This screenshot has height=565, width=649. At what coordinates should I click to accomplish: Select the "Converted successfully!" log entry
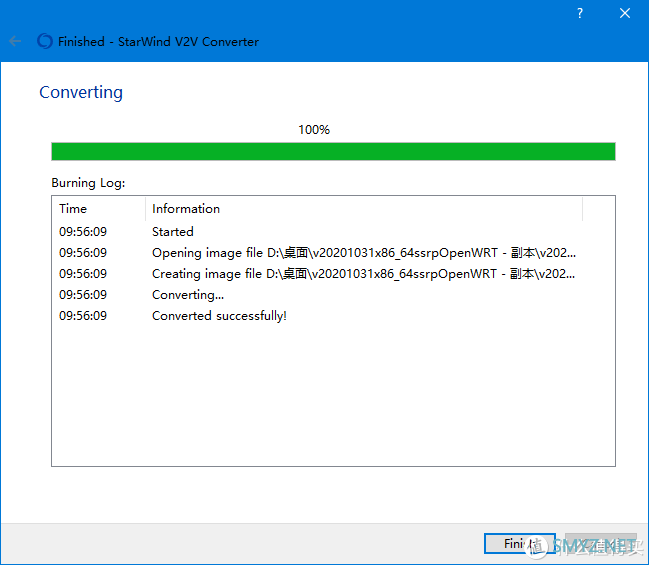[219, 316]
